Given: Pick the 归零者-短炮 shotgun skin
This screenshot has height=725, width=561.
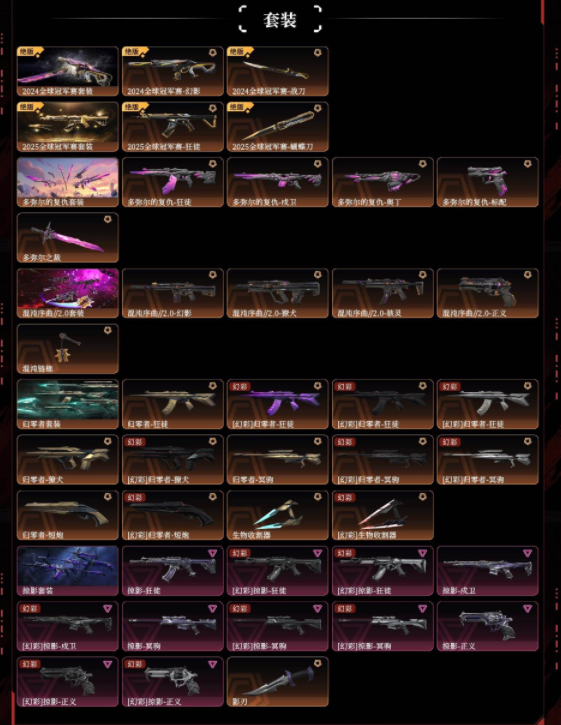Looking at the screenshot, I should [68, 515].
